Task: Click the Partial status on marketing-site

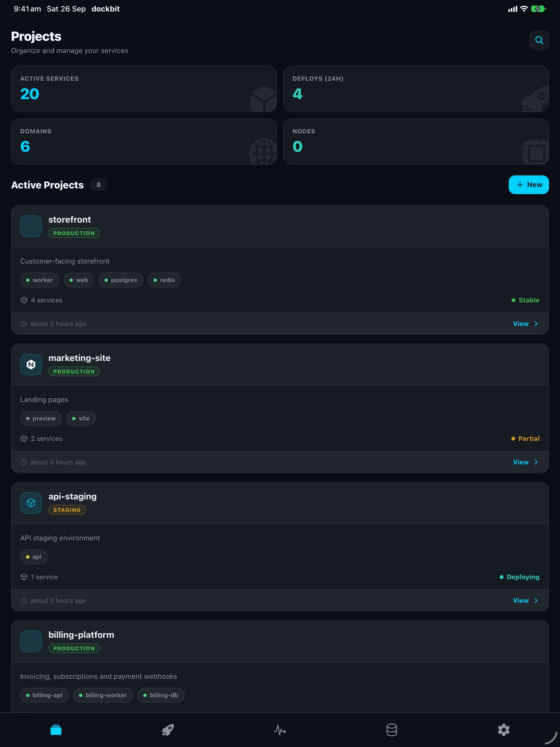Action: click(525, 439)
